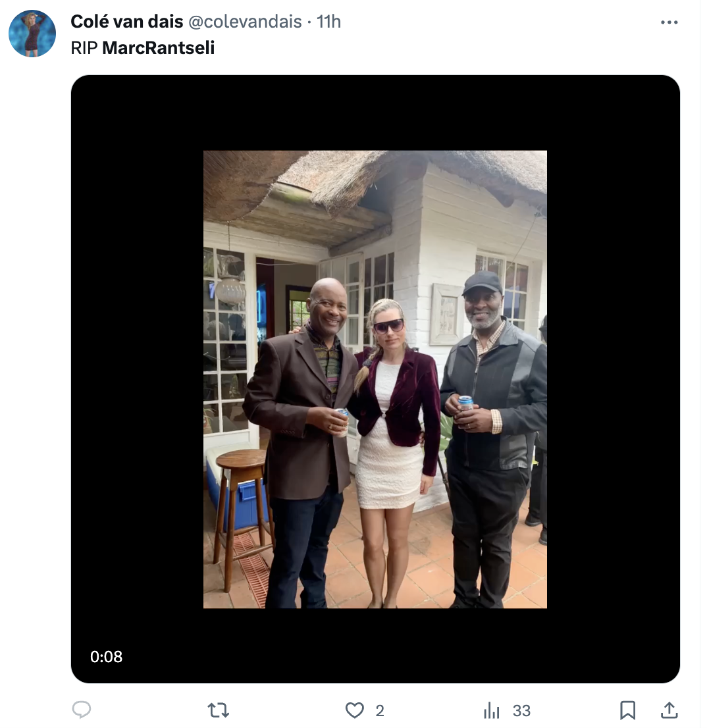Open the 11h timestamp permalink
707x728 pixels.
pyautogui.click(x=328, y=21)
